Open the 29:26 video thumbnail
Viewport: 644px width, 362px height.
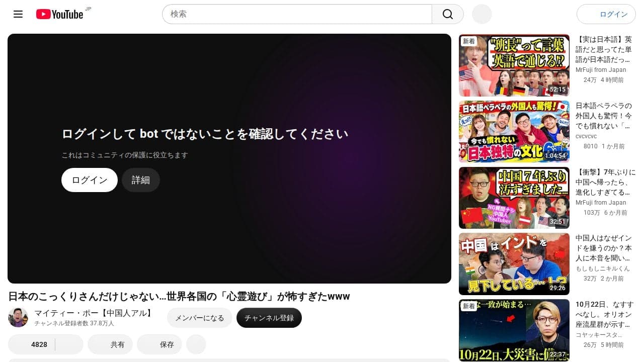coord(514,264)
